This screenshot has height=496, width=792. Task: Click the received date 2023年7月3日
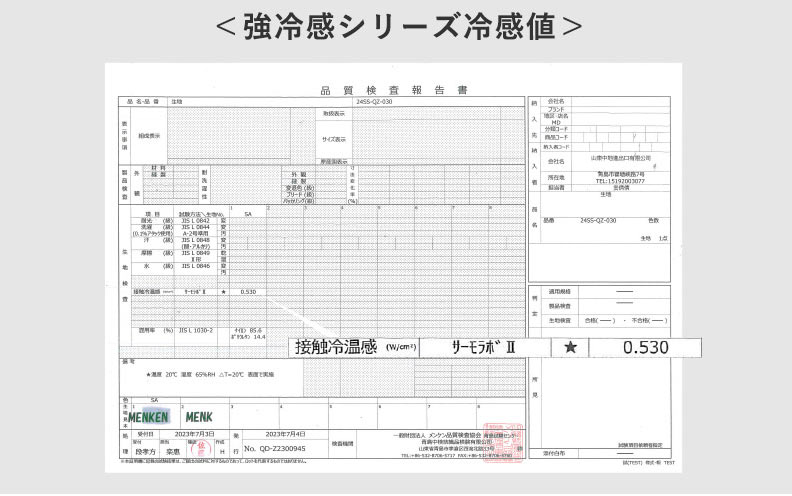(x=187, y=433)
